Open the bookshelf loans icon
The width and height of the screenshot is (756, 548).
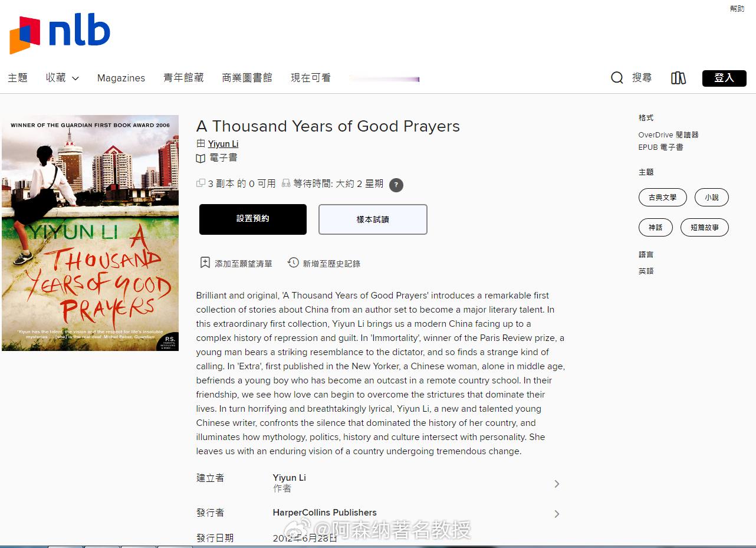(x=679, y=78)
